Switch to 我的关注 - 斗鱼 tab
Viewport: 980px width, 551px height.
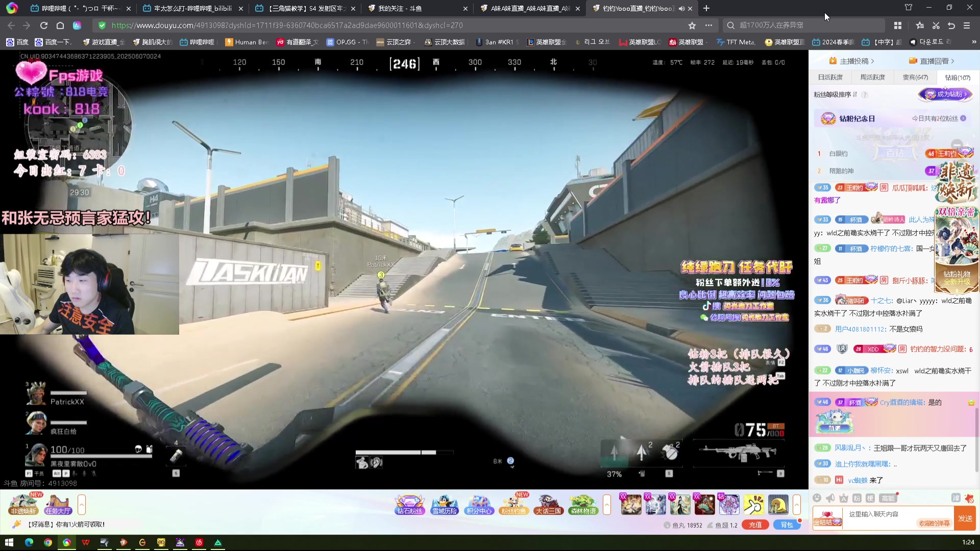click(417, 9)
